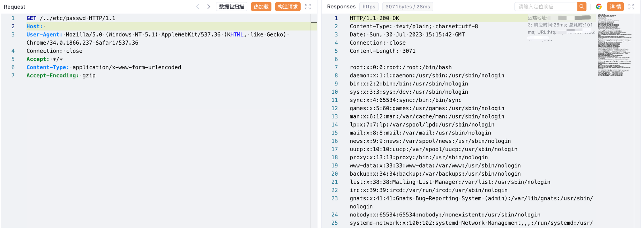Click the Content-Type header in request
The image size is (644, 230).
point(48,67)
